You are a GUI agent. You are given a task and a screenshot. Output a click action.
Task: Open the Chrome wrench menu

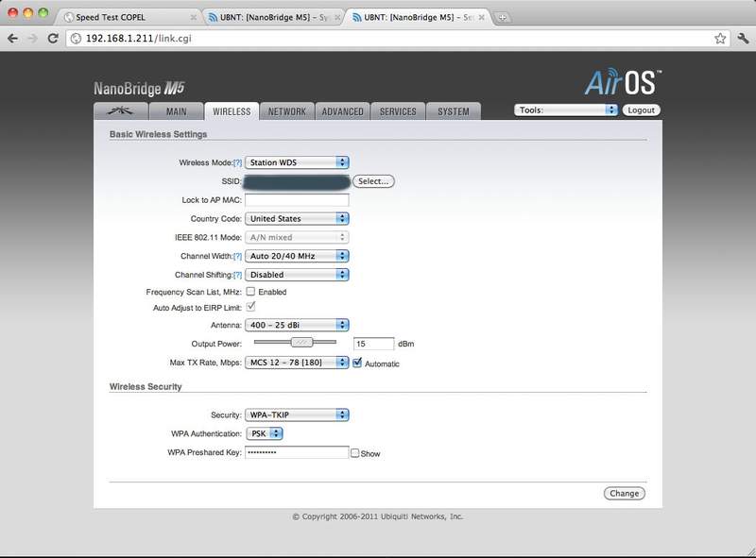(743, 39)
